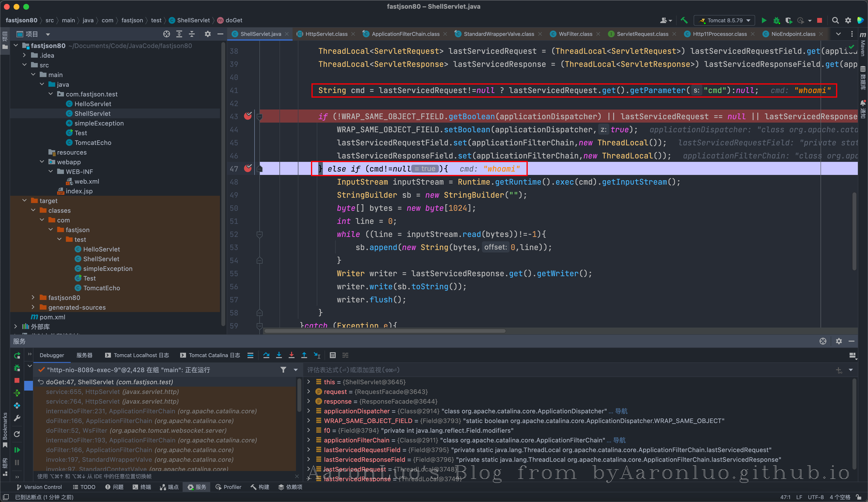The width and height of the screenshot is (868, 502).
Task: Open pom.xml file
Action: 52,317
